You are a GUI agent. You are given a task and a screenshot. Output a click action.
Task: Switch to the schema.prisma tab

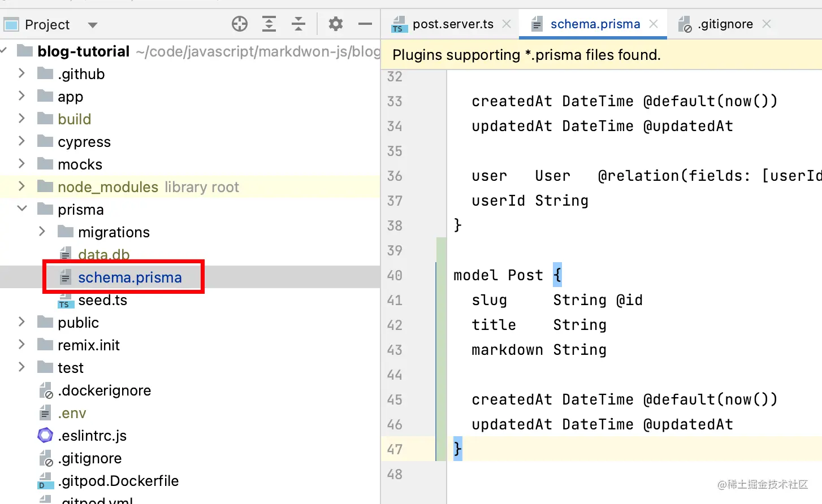(x=595, y=24)
